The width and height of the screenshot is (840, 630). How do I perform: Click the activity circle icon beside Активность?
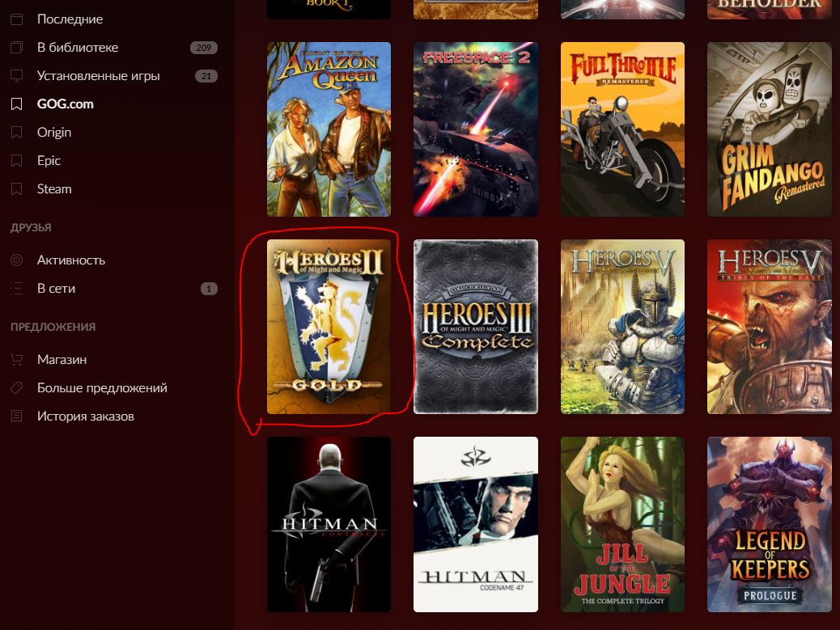[x=17, y=260]
